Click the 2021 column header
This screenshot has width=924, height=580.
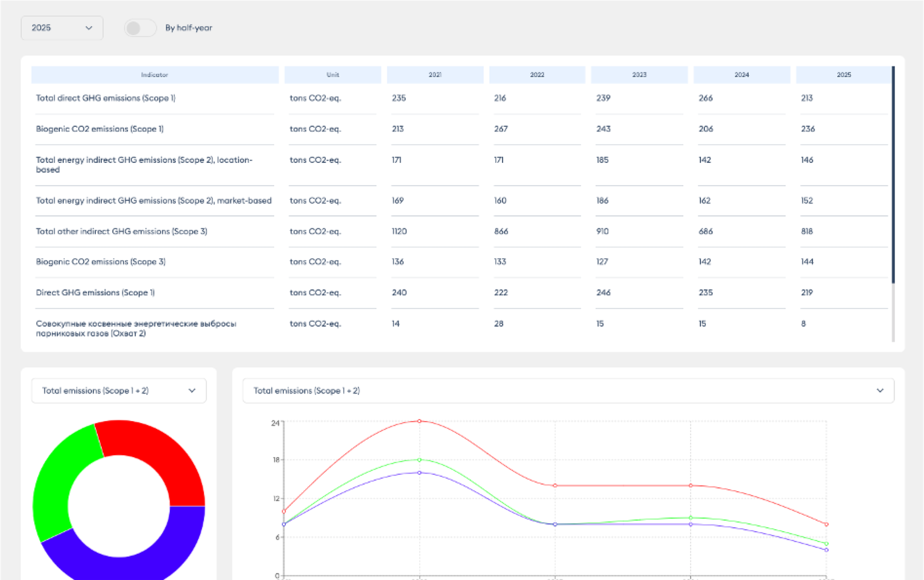(x=435, y=75)
